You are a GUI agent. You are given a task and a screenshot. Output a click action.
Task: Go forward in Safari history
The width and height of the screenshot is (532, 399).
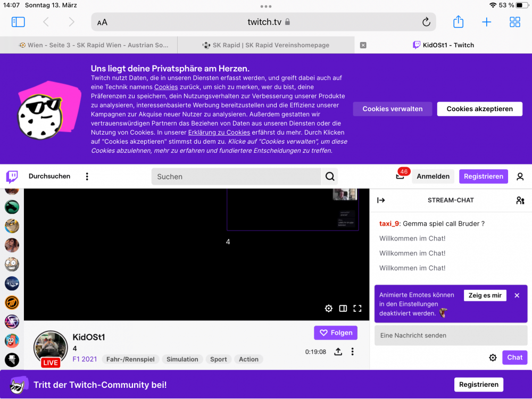pos(71,22)
